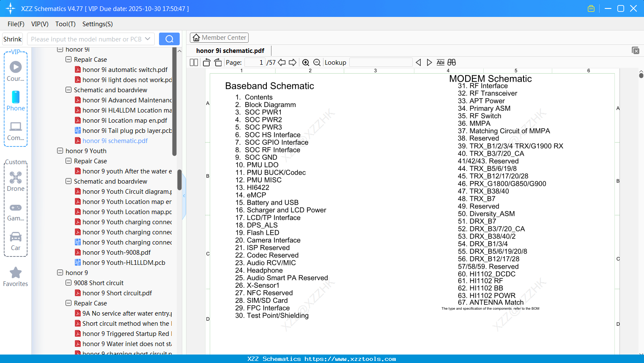
Task: Click the Lookup text field
Action: [381, 63]
